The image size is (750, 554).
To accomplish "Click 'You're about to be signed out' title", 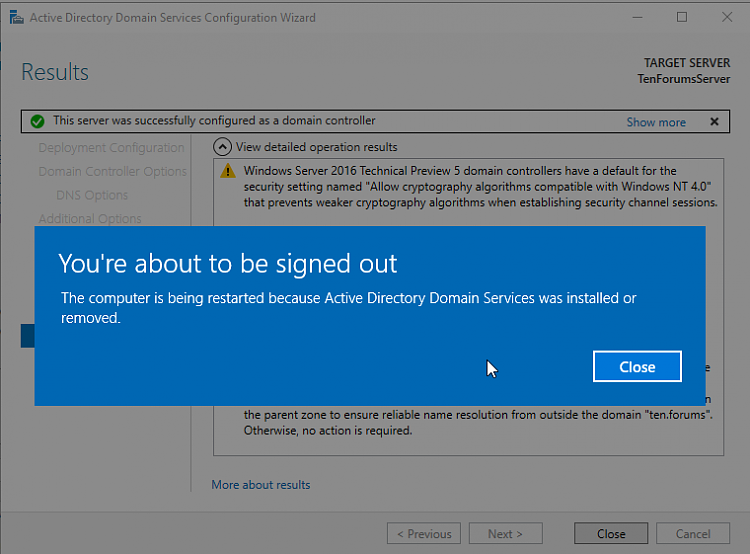I will tap(228, 263).
